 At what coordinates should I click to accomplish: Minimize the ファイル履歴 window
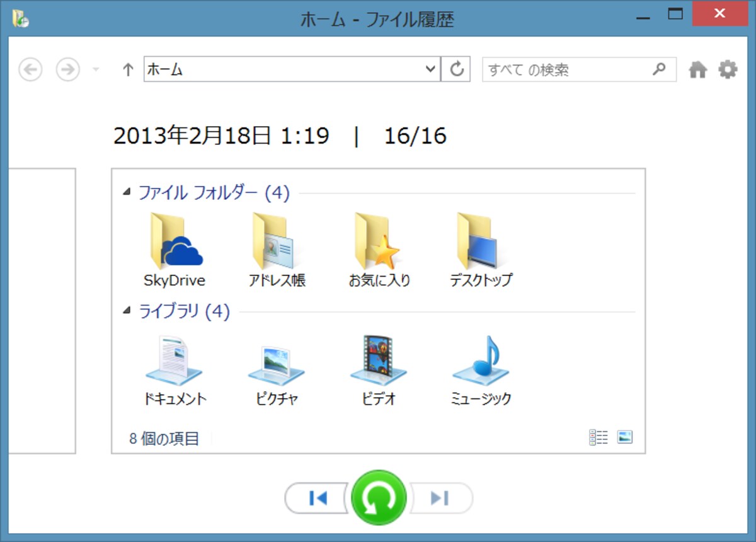(x=643, y=18)
